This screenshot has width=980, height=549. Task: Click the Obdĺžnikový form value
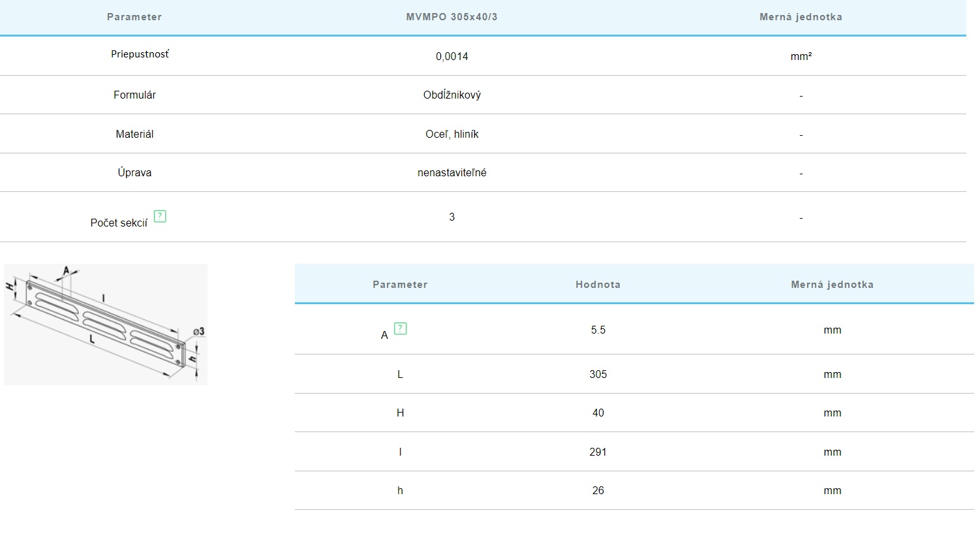point(452,95)
